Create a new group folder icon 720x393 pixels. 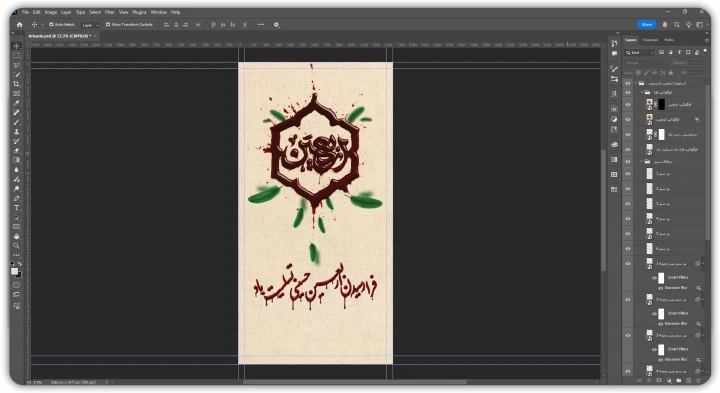679,381
